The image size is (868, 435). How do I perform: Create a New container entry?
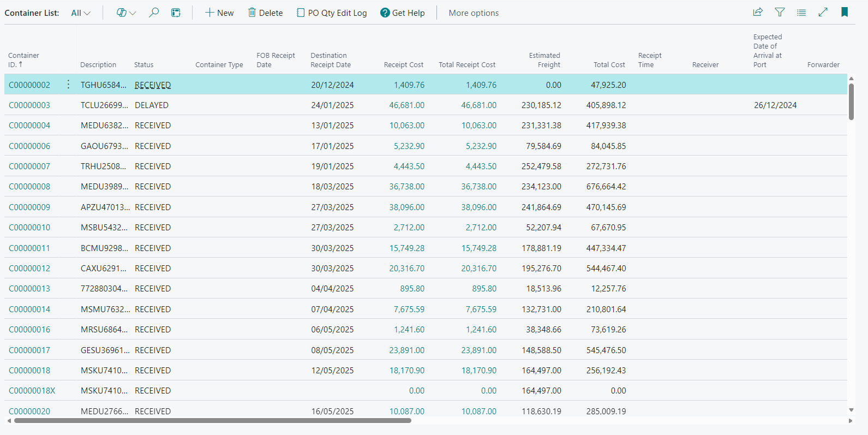tap(219, 13)
